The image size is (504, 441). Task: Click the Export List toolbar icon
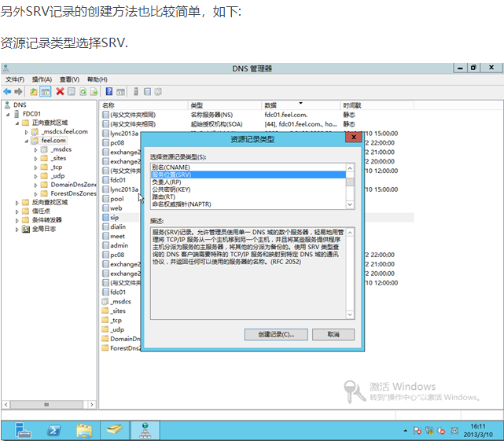click(x=94, y=92)
